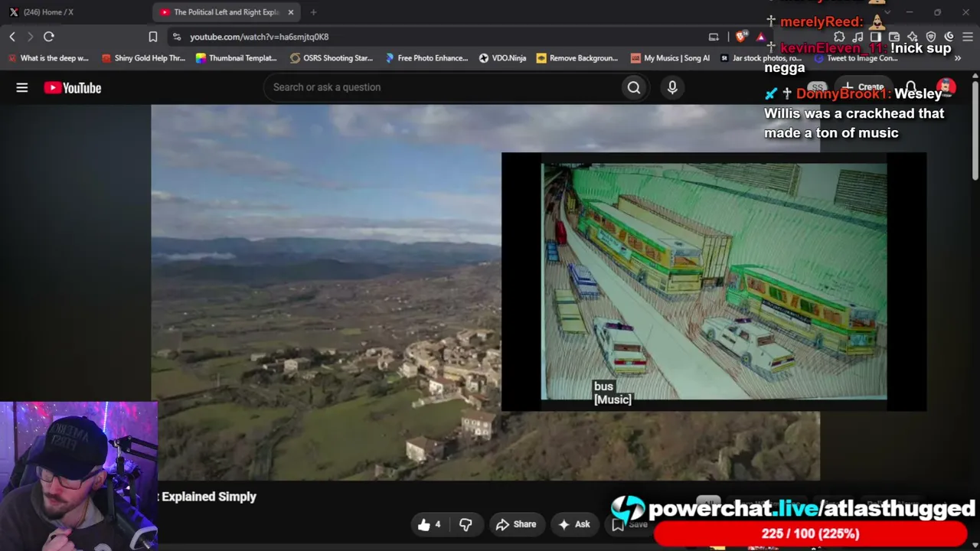
Task: Click the crescent moon toolbar icon
Action: click(x=949, y=37)
